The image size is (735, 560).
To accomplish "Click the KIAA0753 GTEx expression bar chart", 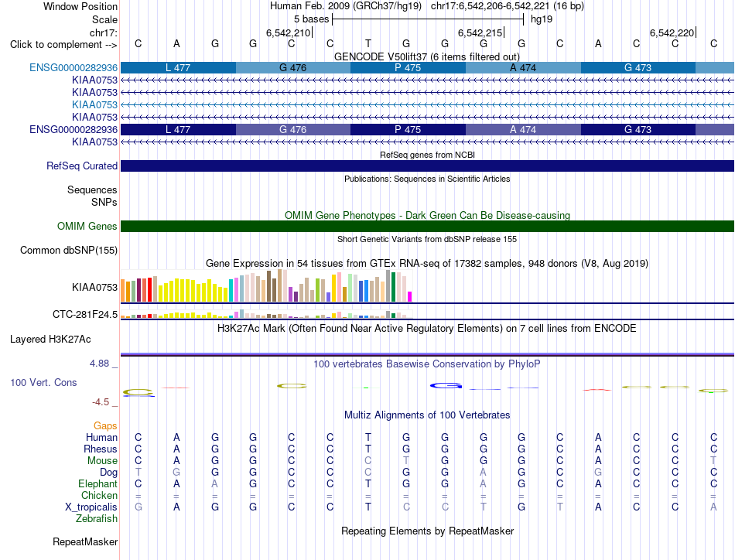I will pyautogui.click(x=266, y=285).
